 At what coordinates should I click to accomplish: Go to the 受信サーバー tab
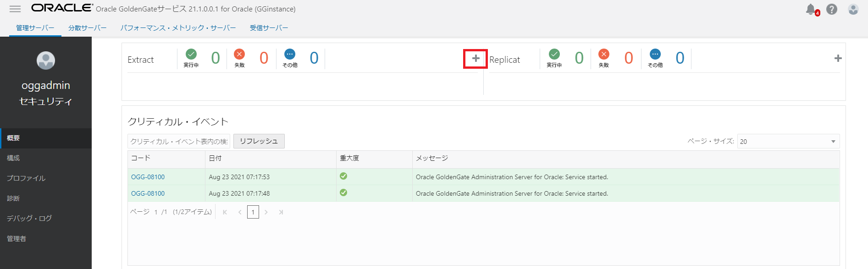pos(269,28)
